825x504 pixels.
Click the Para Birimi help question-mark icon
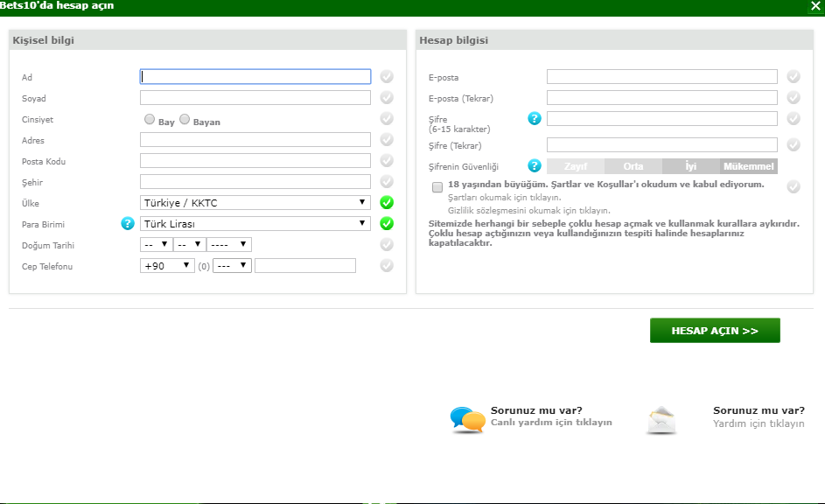coord(128,224)
